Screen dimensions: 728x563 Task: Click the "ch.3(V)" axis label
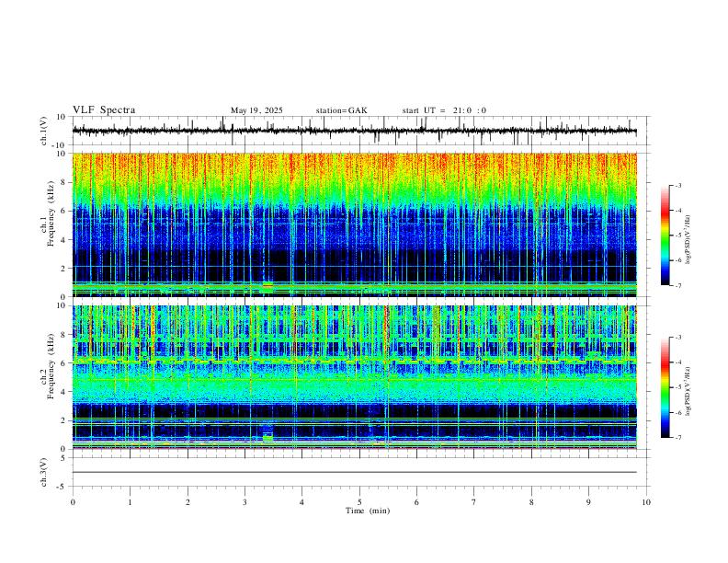[x=44, y=472]
